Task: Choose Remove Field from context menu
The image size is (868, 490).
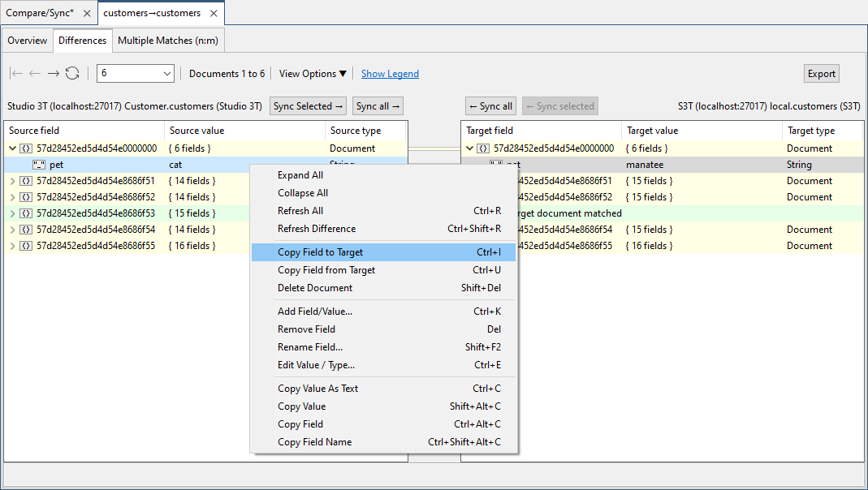Action: click(x=383, y=329)
